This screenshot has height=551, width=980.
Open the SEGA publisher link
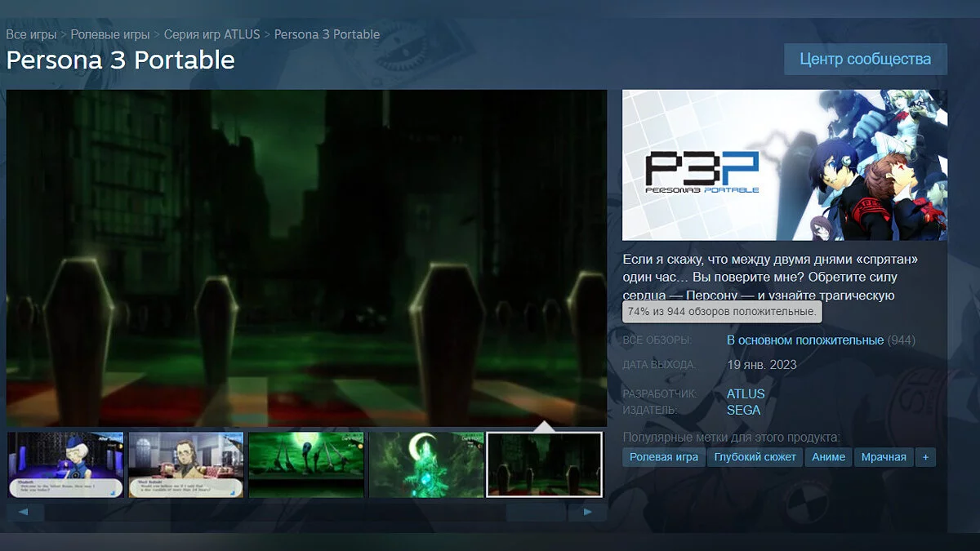(x=743, y=410)
